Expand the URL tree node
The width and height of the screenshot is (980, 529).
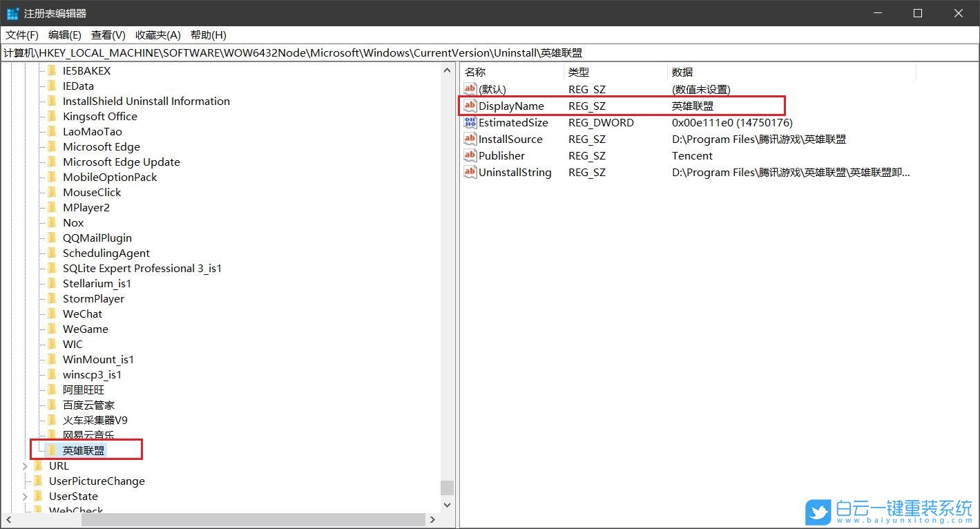click(x=26, y=465)
